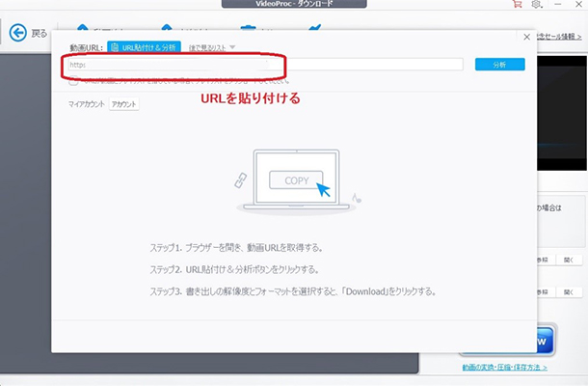Expand the 後で見るリスト dropdown

coord(212,47)
